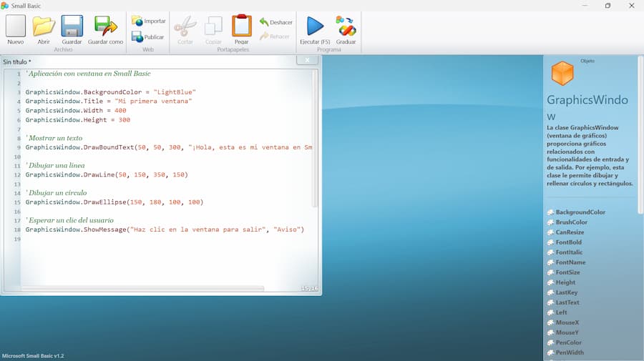Click the Microsoft Small Basic v1.2 label
This screenshot has height=361, width=644.
point(33,356)
